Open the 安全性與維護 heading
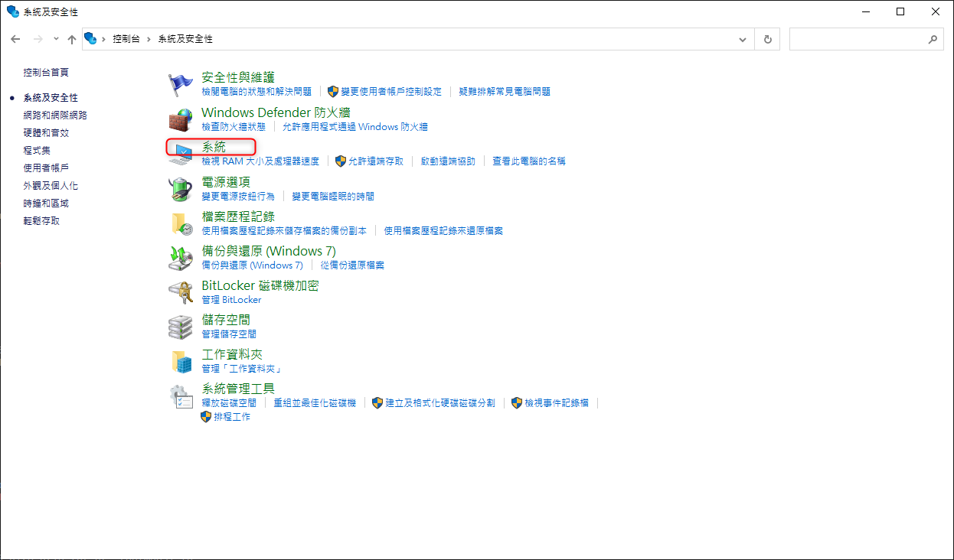Screen dimensions: 954x560 coord(238,77)
